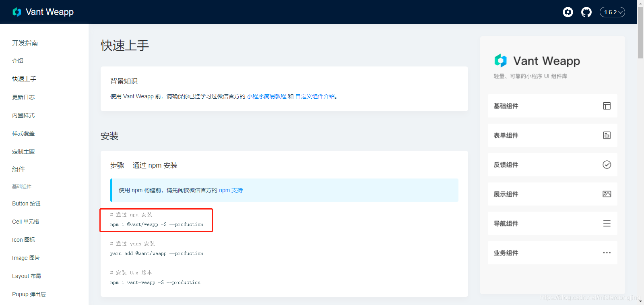Open the 展示组件 card label
The width and height of the screenshot is (644, 305).
point(506,194)
